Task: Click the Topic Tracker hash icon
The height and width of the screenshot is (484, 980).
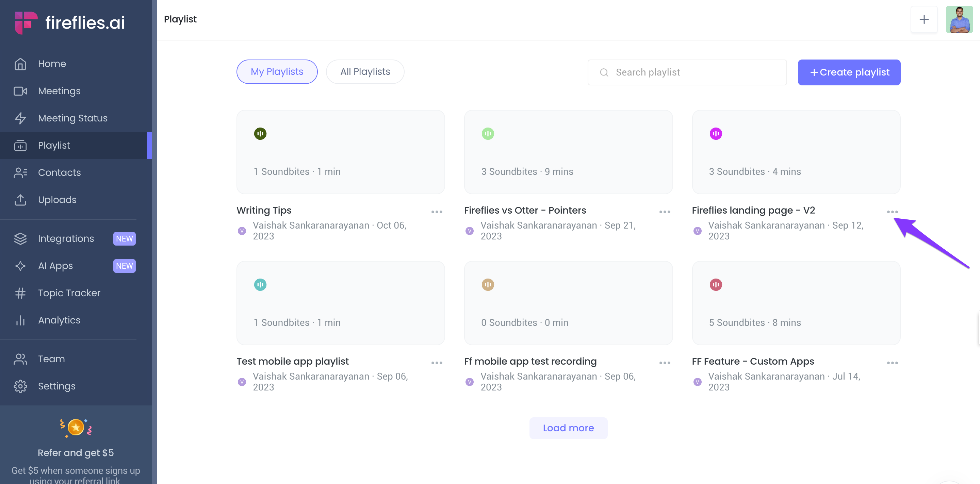Action: click(x=20, y=293)
